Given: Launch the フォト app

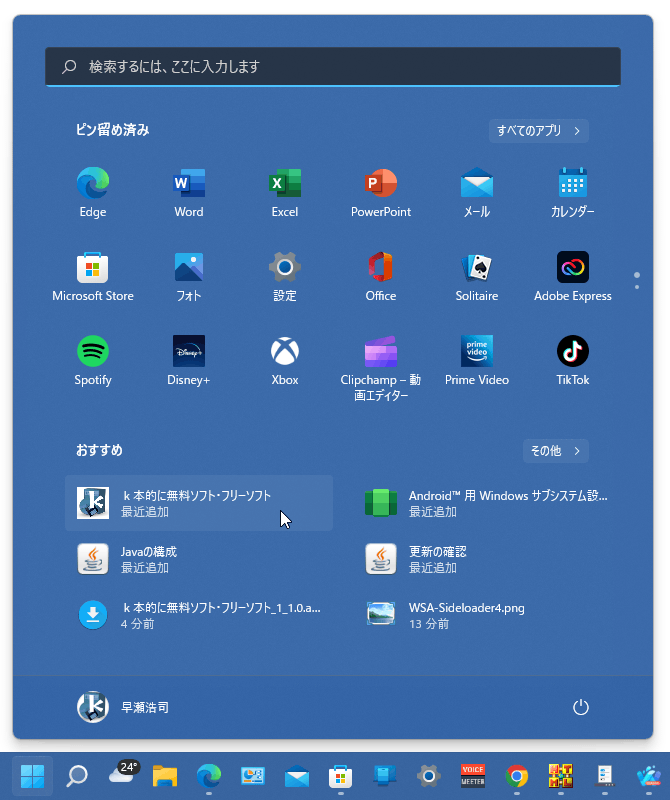Looking at the screenshot, I should pyautogui.click(x=189, y=277).
